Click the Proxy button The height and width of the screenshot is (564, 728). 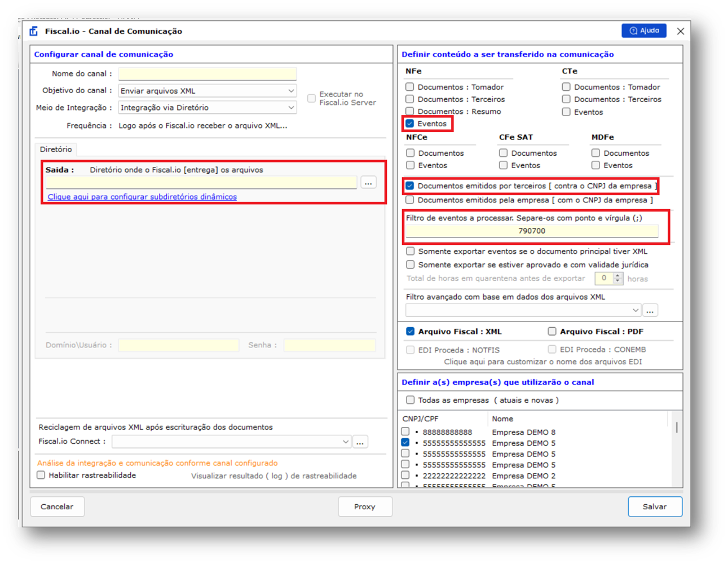[364, 506]
